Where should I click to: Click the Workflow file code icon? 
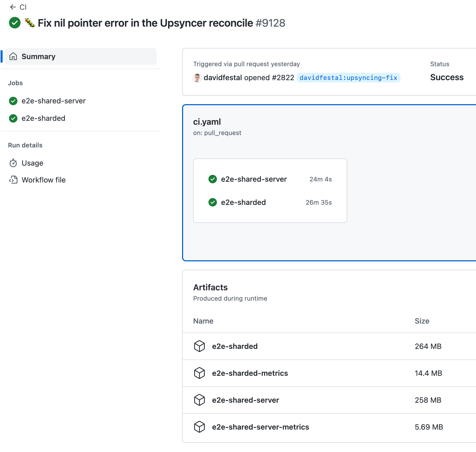click(13, 180)
